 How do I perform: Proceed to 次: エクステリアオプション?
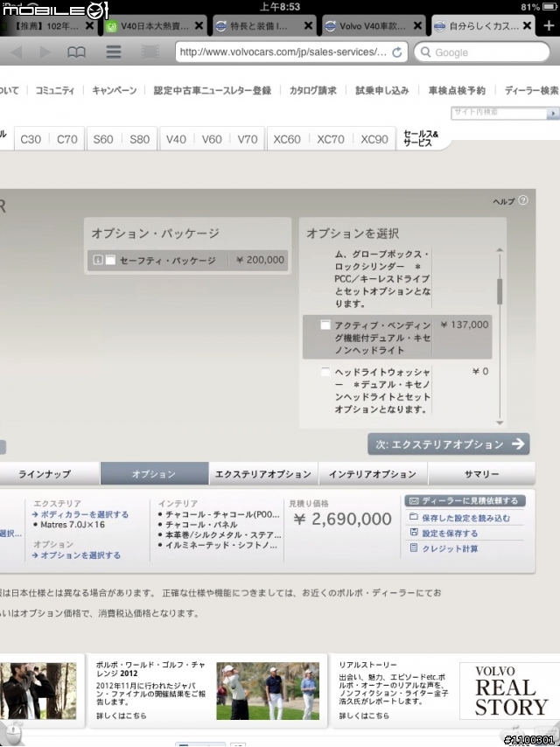point(449,444)
